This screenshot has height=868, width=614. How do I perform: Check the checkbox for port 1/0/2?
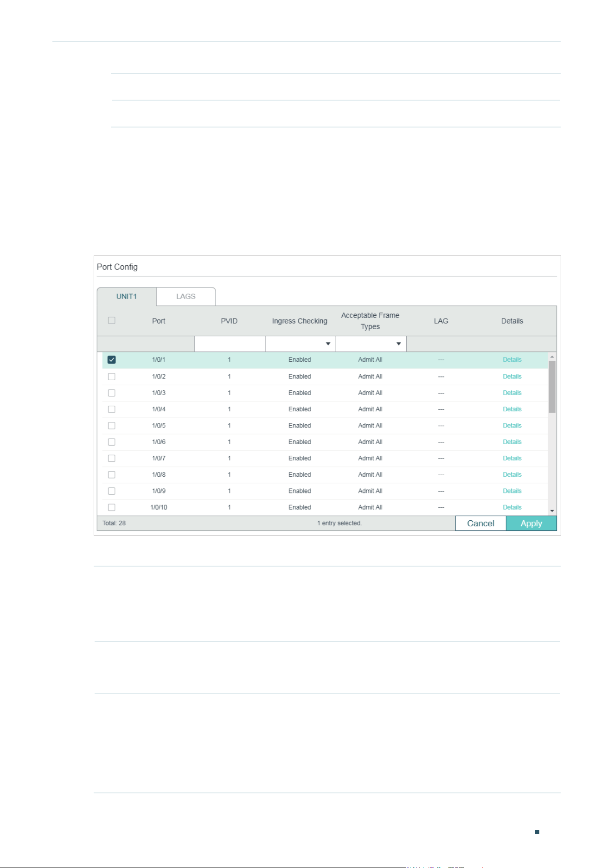pyautogui.click(x=111, y=377)
